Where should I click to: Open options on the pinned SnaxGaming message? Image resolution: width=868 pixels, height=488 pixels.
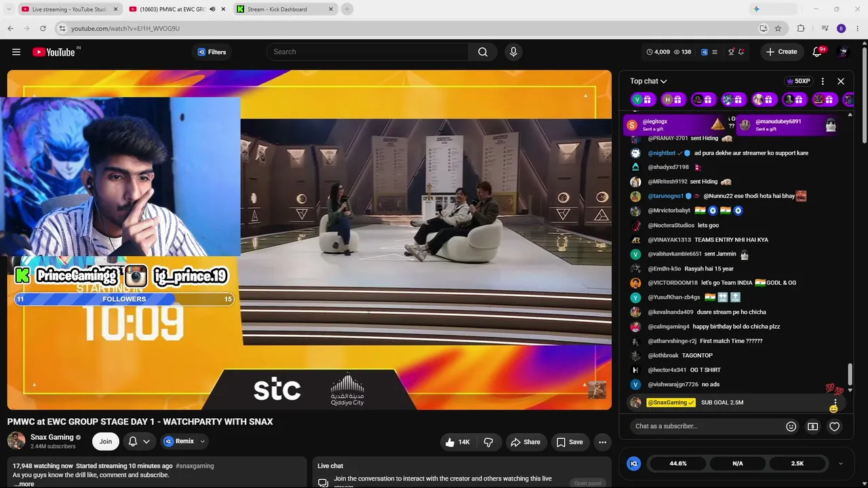pos(835,403)
